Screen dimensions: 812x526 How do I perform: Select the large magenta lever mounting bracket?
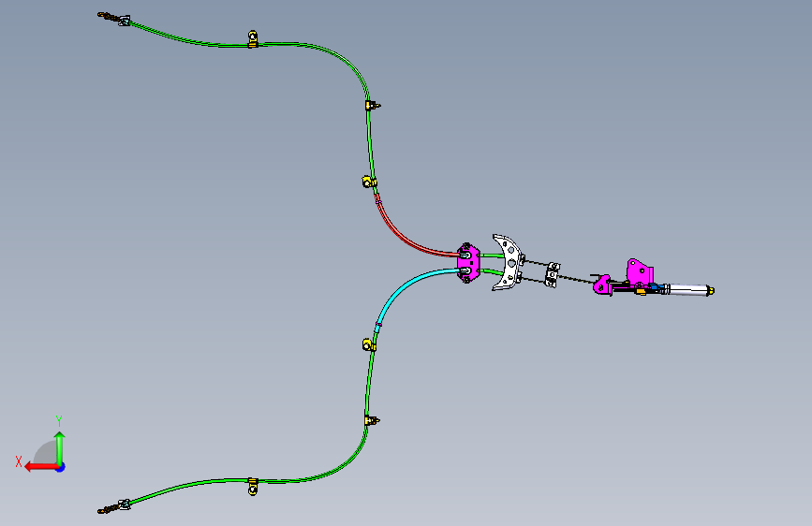coord(639,271)
